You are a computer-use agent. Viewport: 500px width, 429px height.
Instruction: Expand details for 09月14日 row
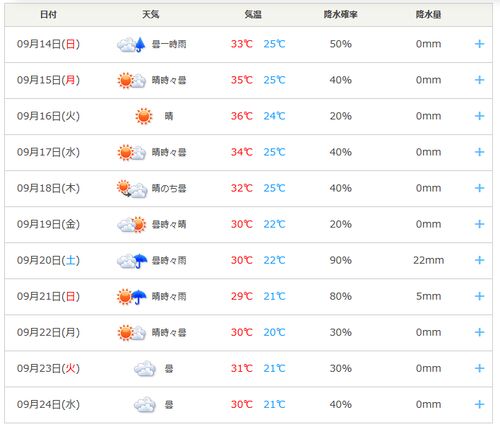click(x=479, y=44)
